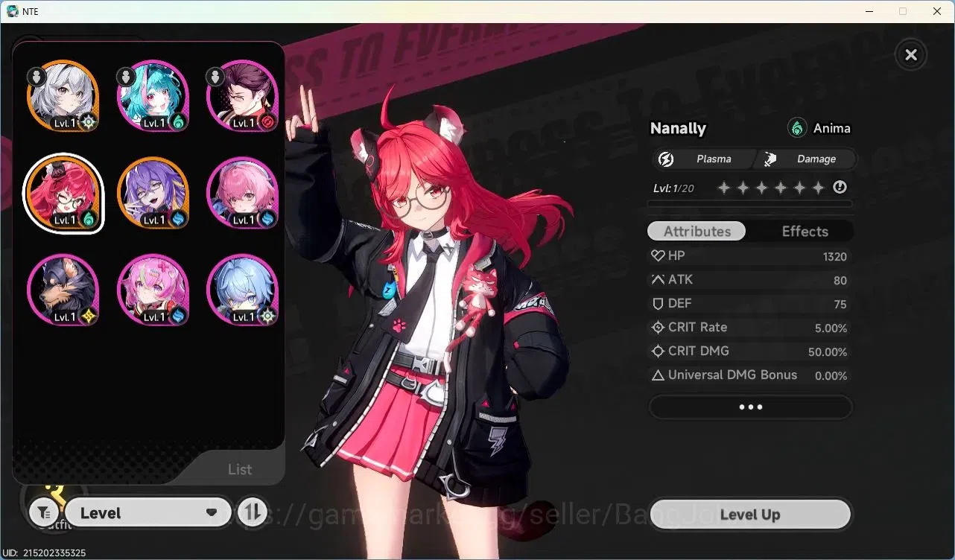This screenshot has width=955, height=560.
Task: Click the download arrow on the glasses man's portrait
Action: pos(215,76)
